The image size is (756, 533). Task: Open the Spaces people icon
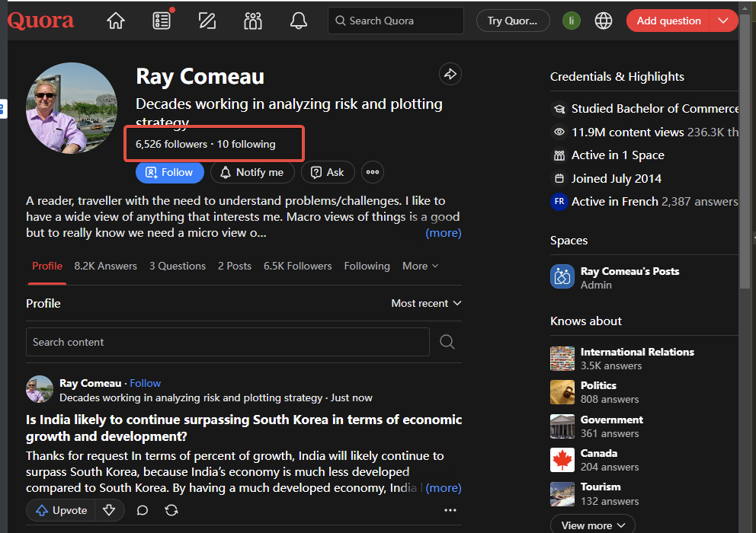click(253, 21)
